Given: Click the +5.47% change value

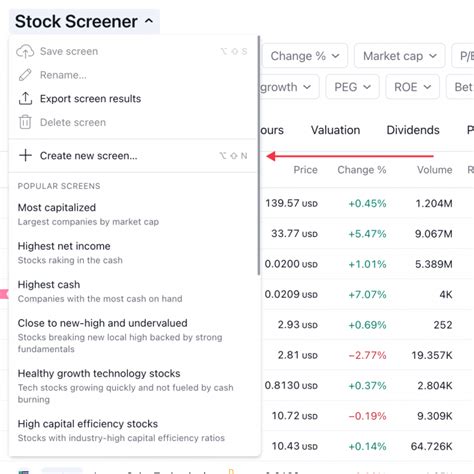Looking at the screenshot, I should (x=367, y=234).
